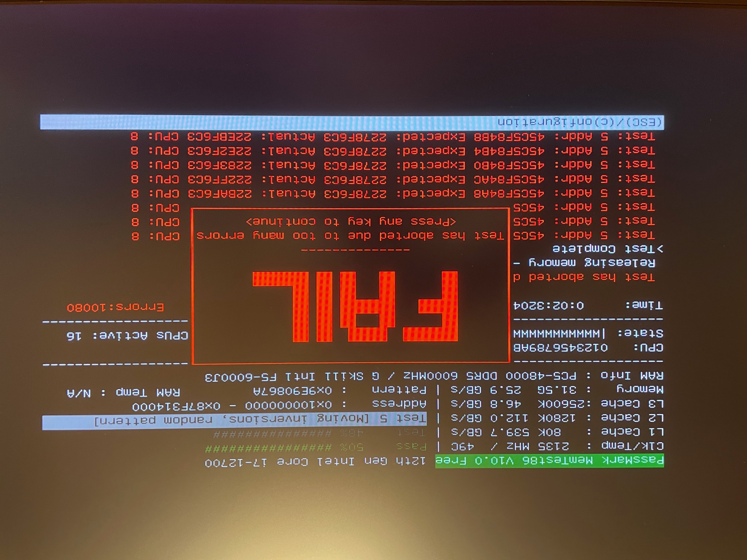Click the aborted due to too many errors message

point(350,236)
